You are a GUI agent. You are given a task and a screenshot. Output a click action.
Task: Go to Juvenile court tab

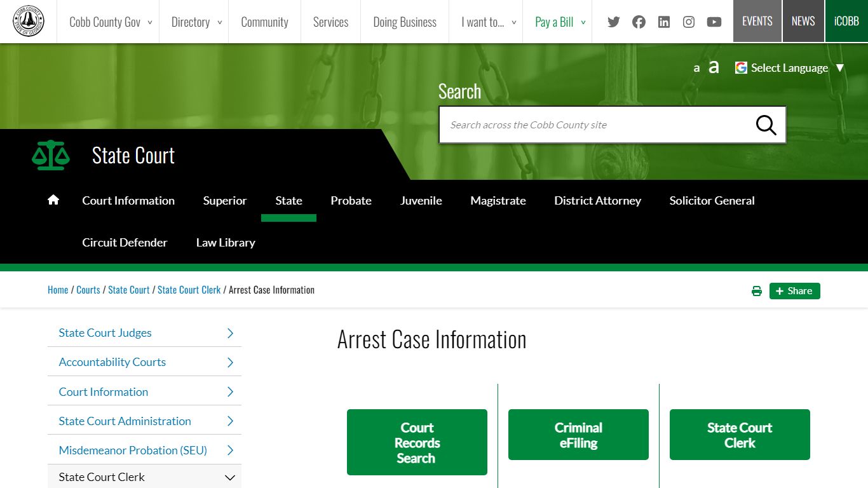tap(421, 200)
